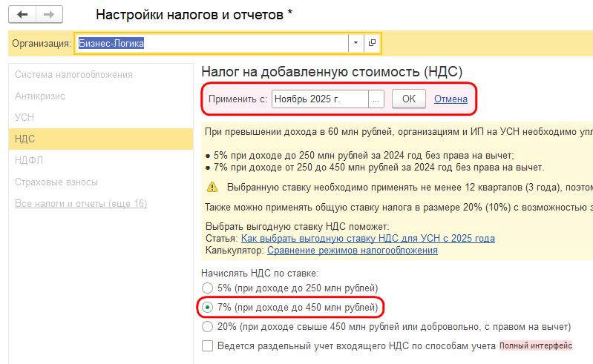593x364 pixels.
Task: Select the 5% VAT rate radio button
Action: (x=207, y=288)
